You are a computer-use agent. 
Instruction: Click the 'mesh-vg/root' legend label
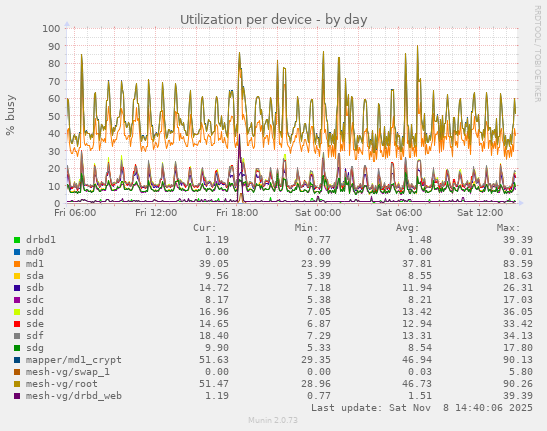(x=62, y=384)
